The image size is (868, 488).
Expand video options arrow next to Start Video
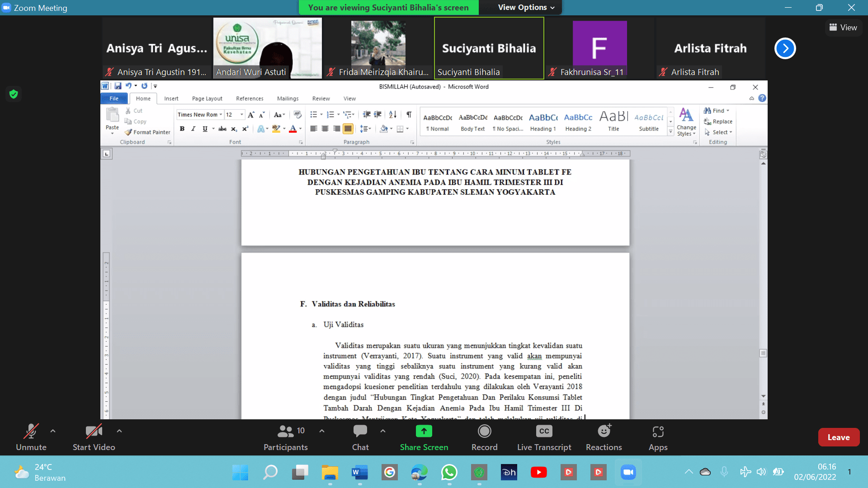[119, 431]
